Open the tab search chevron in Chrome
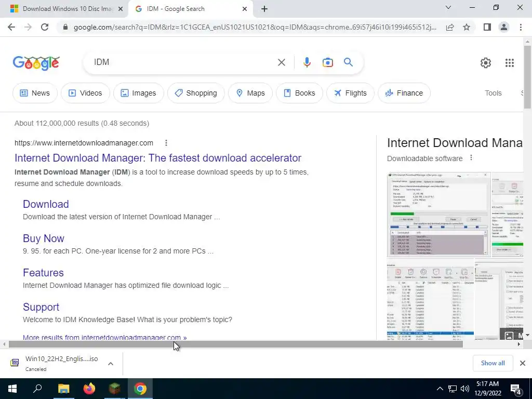Viewport: 532px width, 399px height. (x=448, y=7)
